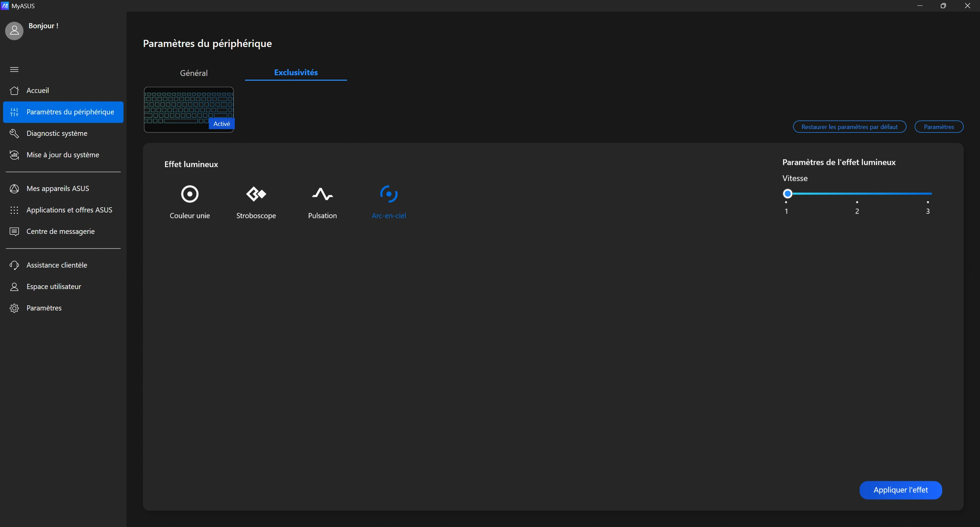Screen dimensions: 980x527
Task: Select the keyboard thumbnail marked Activé
Action: pos(189,110)
